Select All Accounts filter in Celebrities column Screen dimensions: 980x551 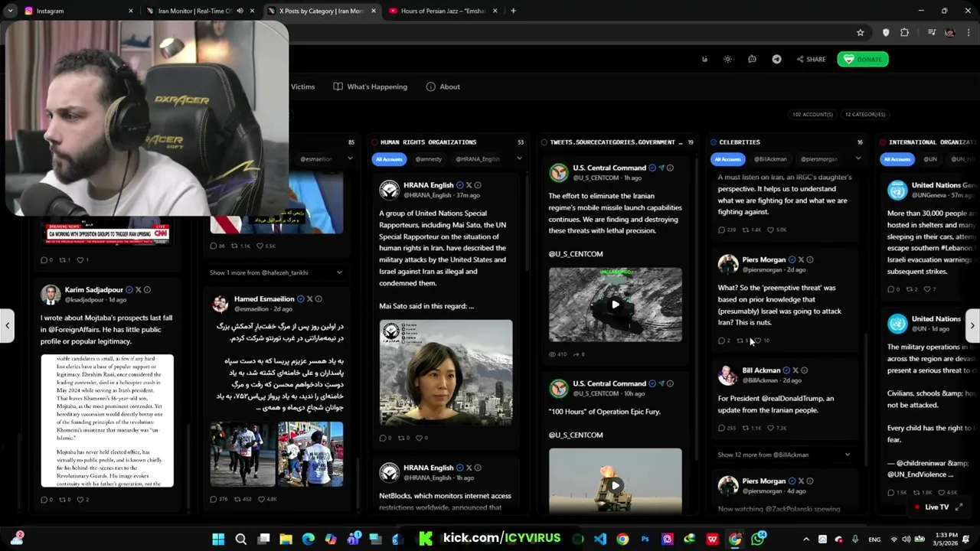727,159
